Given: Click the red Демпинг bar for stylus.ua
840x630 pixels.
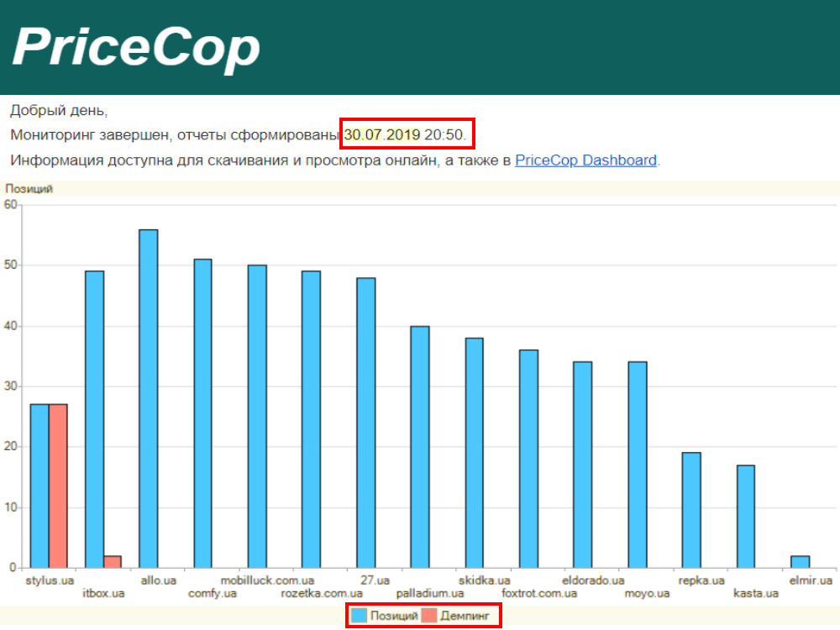Looking at the screenshot, I should 58,486.
